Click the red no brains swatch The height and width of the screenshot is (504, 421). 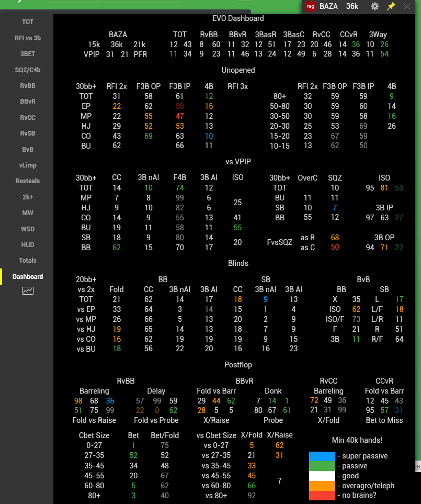[x=322, y=495]
